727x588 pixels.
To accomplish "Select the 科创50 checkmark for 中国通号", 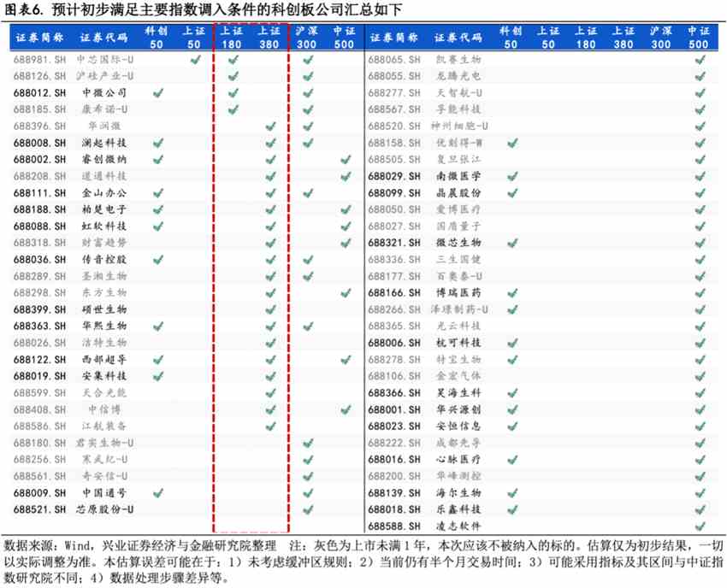I will (158, 493).
